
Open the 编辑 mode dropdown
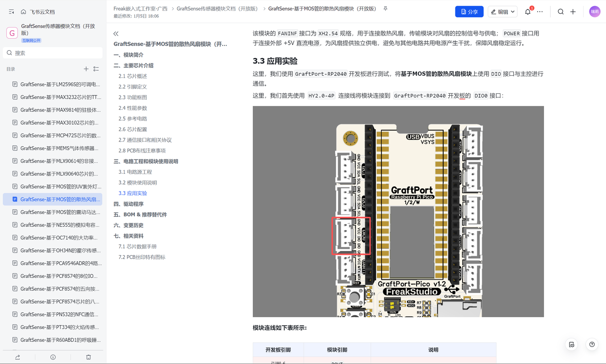click(503, 12)
